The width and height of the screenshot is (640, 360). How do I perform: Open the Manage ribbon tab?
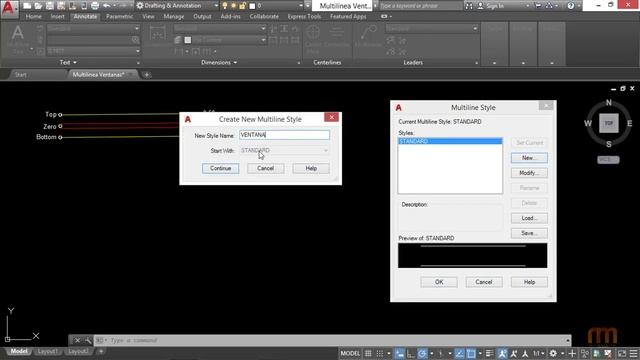click(x=173, y=16)
